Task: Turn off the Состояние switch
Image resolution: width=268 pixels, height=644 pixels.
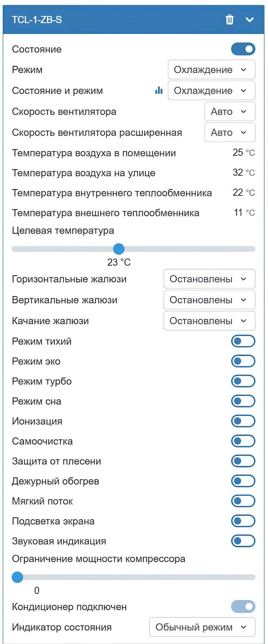Action: [x=243, y=49]
